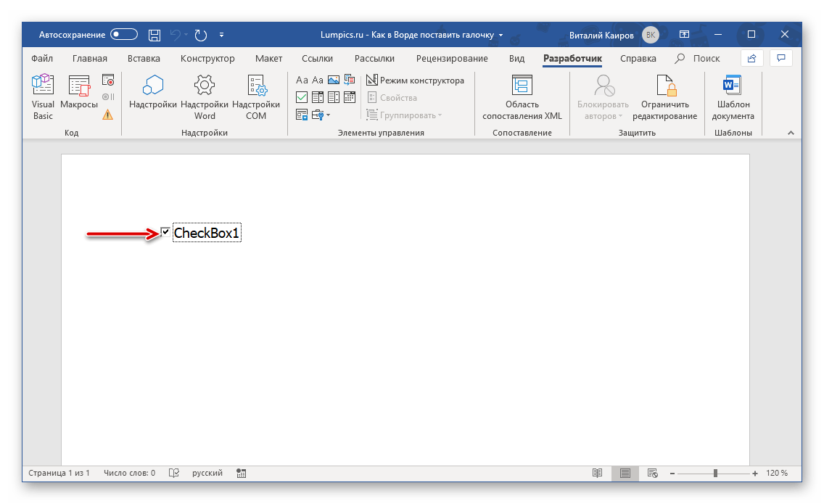The image size is (824, 504).
Task: Open legacy tools dropdown
Action: [321, 115]
